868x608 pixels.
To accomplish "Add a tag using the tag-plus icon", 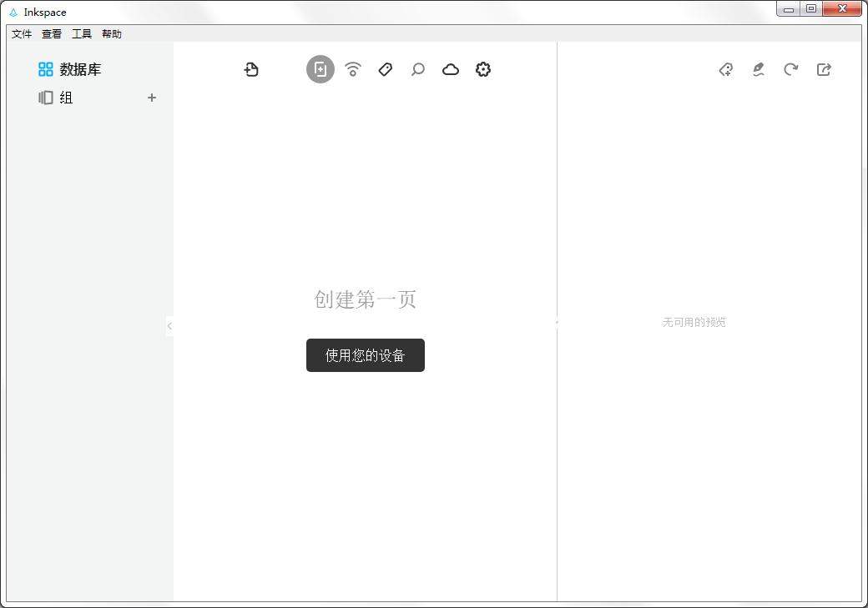I will click(x=725, y=69).
